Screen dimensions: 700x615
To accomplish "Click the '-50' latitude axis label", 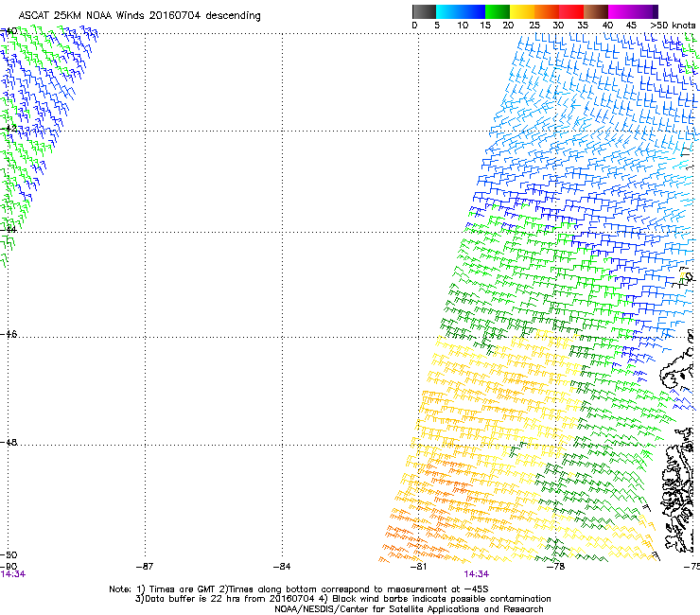I will click(9, 554).
